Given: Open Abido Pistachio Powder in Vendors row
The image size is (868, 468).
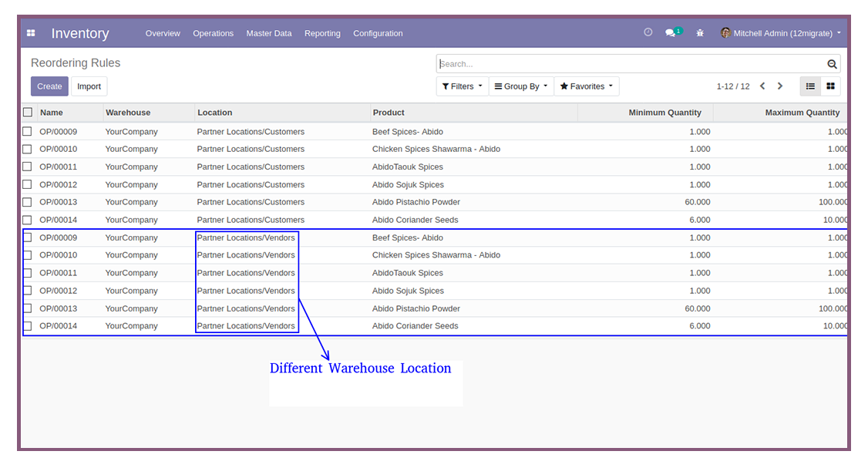Looking at the screenshot, I should [416, 308].
